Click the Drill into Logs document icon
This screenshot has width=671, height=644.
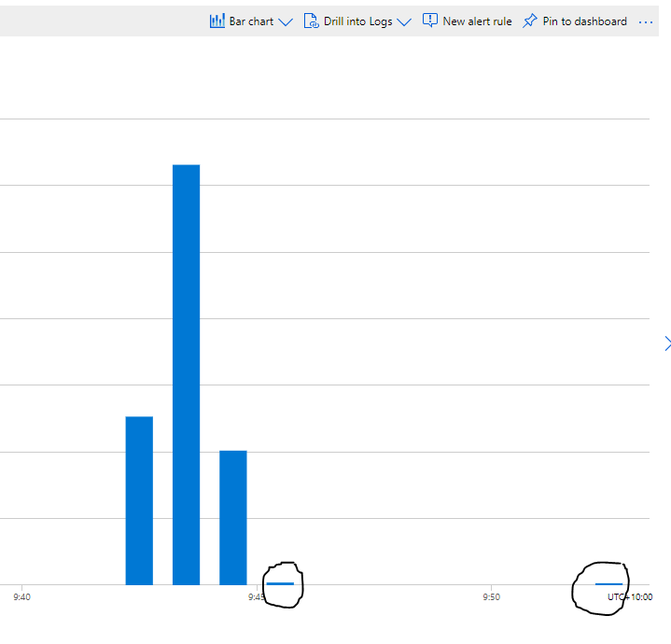(312, 21)
